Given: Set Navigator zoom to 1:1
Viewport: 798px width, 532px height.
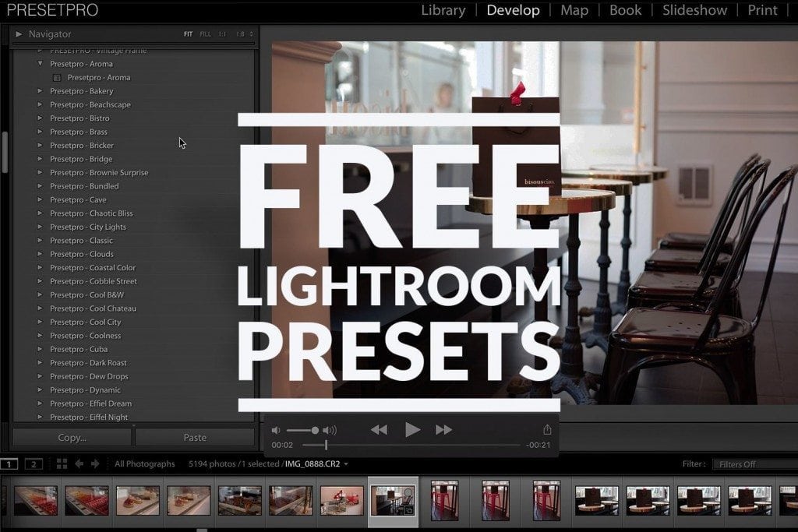Looking at the screenshot, I should coord(222,34).
